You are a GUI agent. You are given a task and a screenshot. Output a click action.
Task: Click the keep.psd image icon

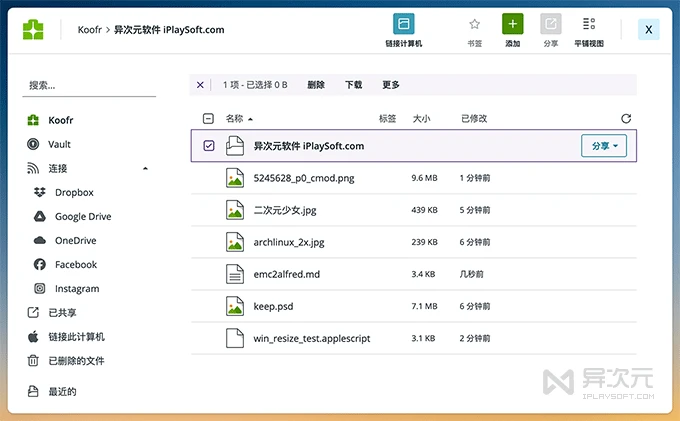pos(235,306)
